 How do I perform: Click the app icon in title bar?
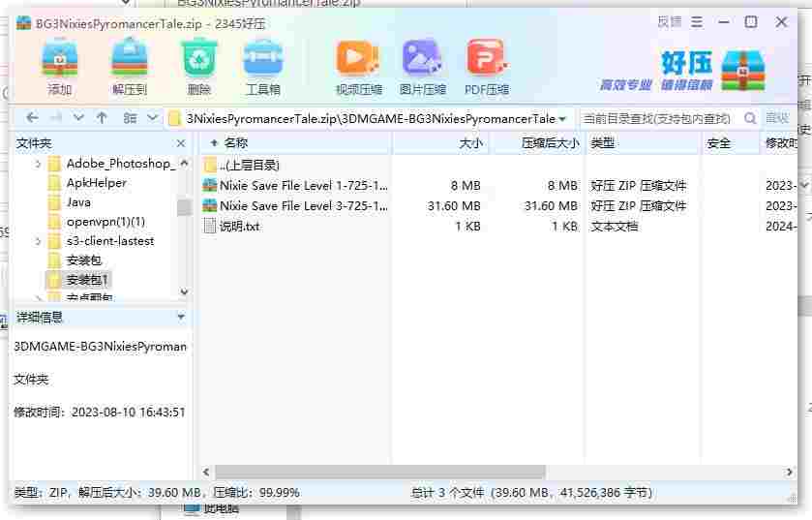[23, 23]
